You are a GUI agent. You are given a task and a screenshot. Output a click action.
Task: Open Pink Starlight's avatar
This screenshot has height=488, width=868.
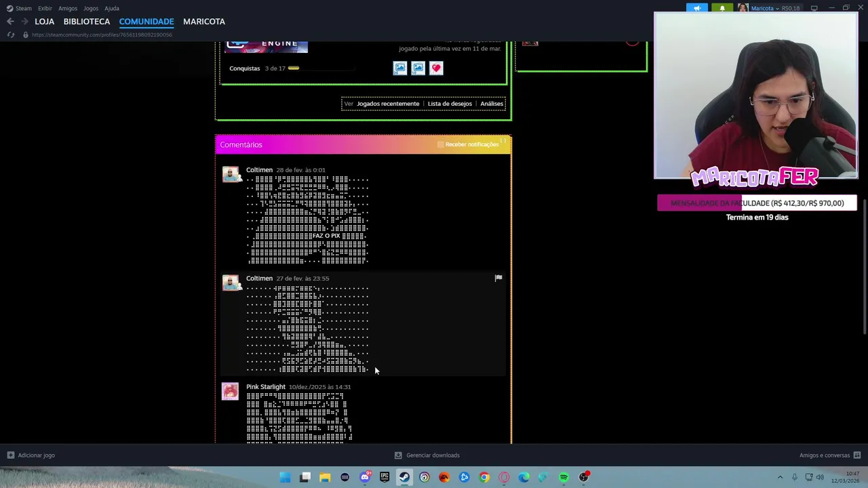[x=231, y=391]
